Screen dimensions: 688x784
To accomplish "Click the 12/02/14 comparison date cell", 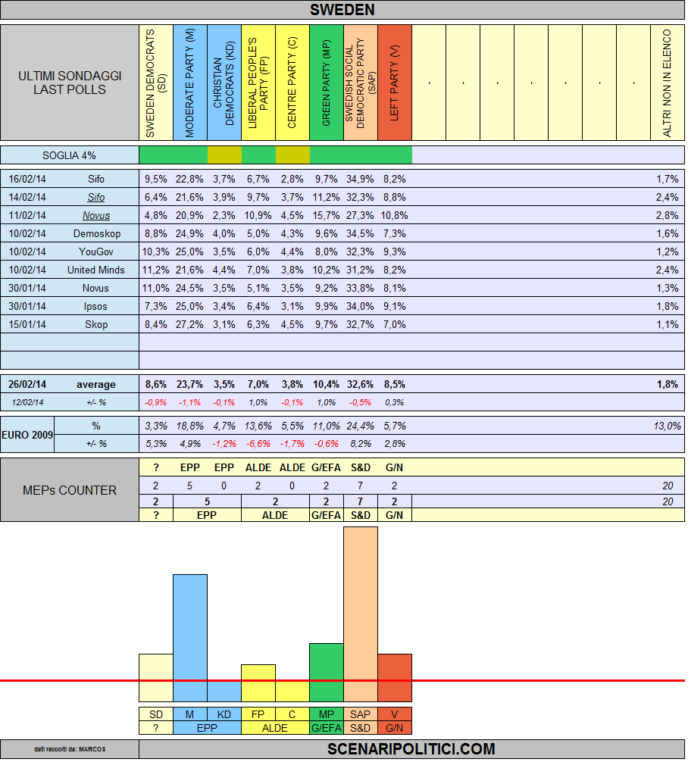I will pyautogui.click(x=27, y=402).
